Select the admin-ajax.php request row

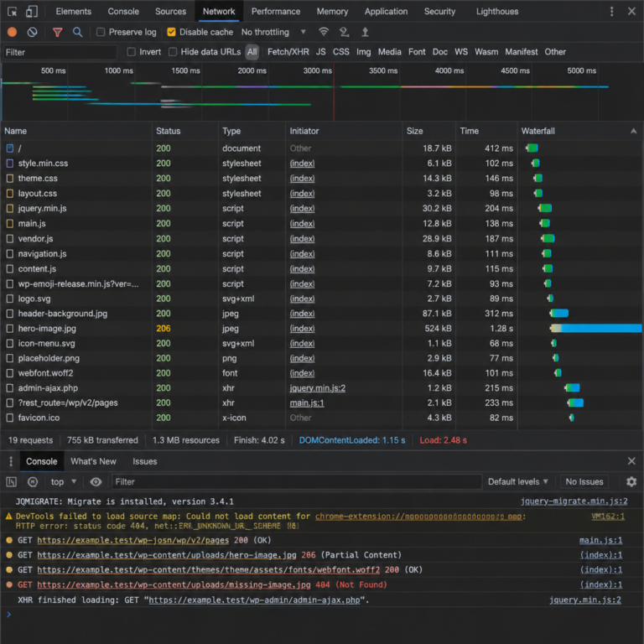click(x=322, y=387)
